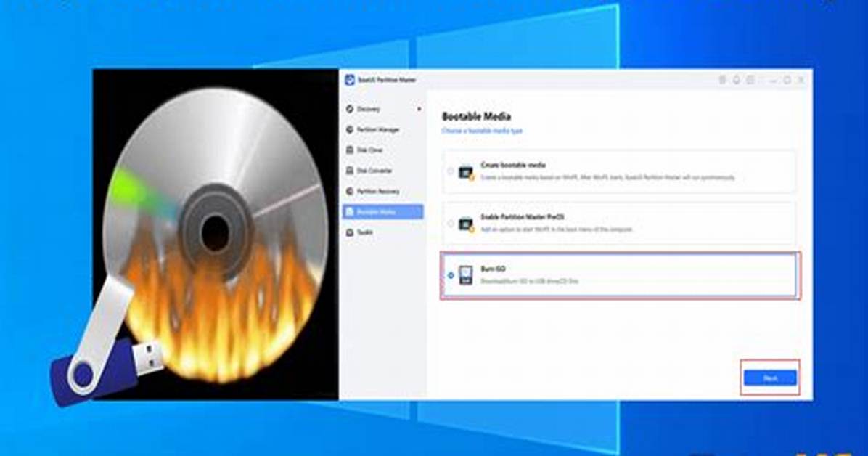Click the EaseUS Partition Master logo icon

click(350, 80)
